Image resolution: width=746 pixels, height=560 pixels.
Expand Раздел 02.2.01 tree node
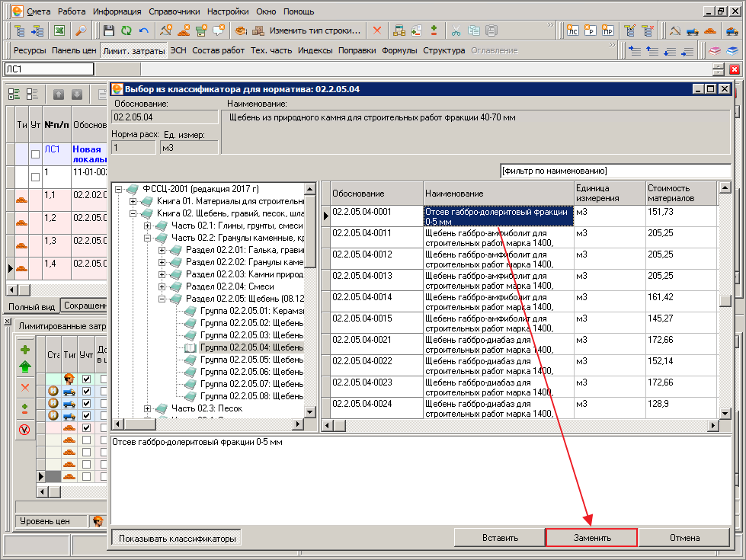tap(162, 250)
